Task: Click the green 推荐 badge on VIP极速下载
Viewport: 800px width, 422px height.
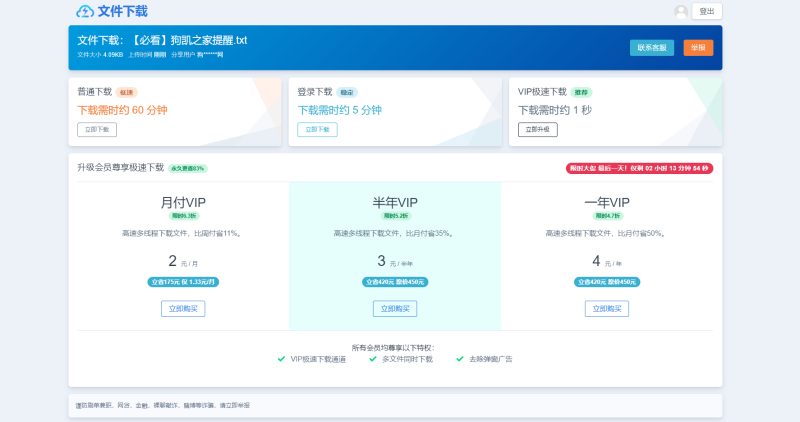Action: click(581, 92)
